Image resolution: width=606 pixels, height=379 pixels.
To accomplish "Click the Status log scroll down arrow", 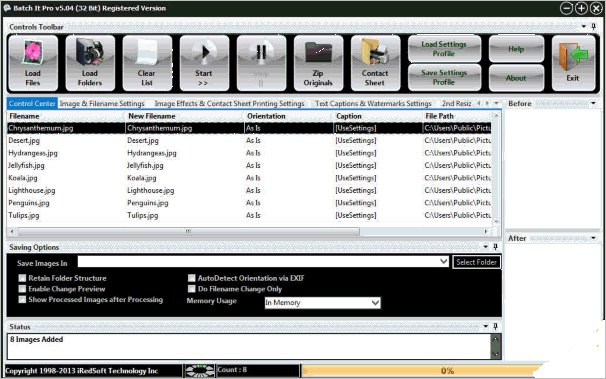I will [x=496, y=353].
